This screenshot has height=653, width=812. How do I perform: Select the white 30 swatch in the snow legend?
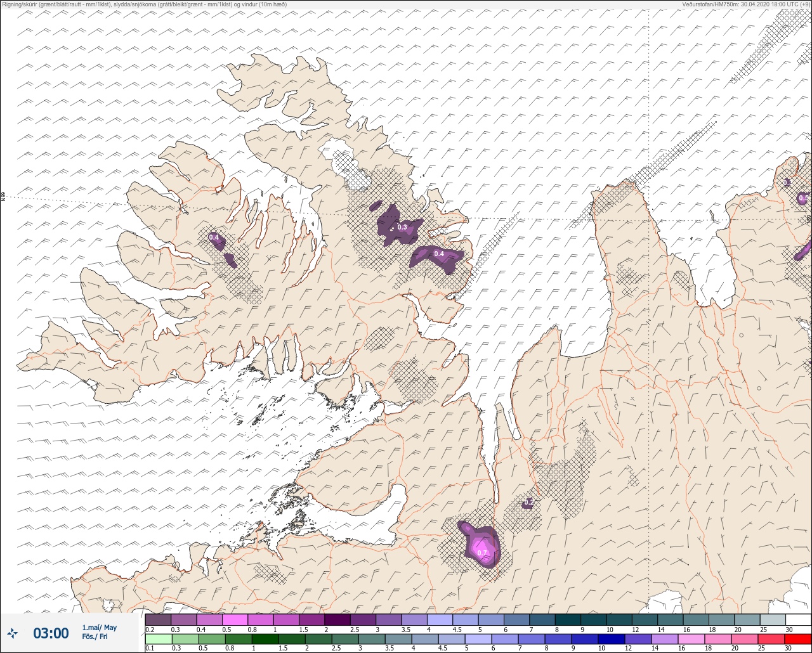(x=799, y=619)
